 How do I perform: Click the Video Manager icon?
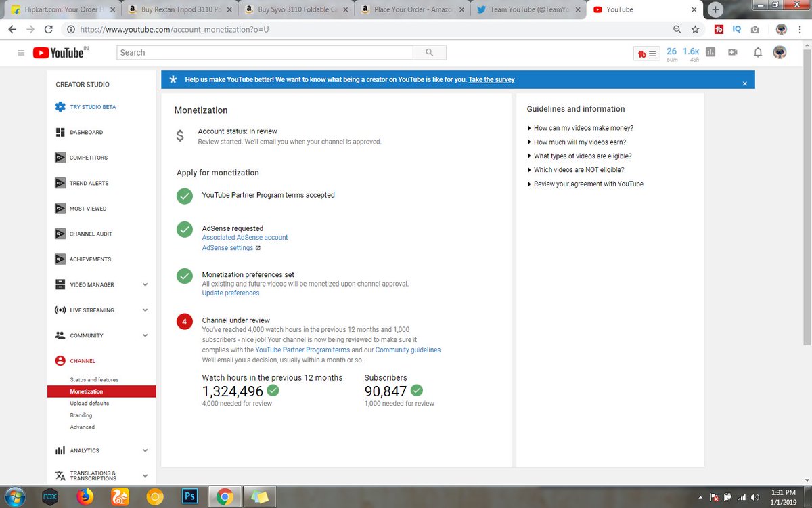(x=60, y=284)
